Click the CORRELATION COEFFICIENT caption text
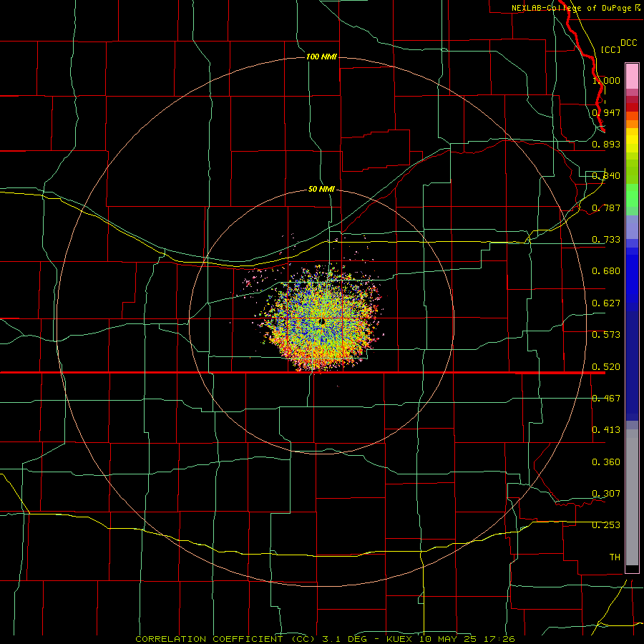The width and height of the screenshot is (644, 644). click(225, 639)
